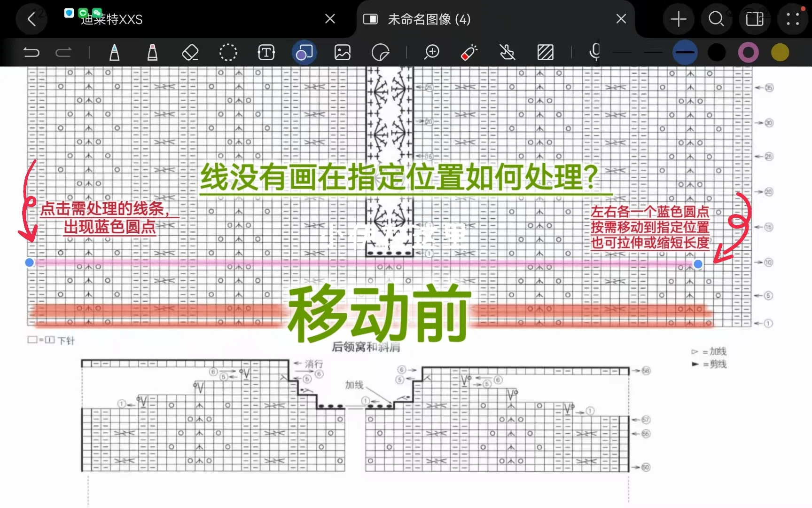
Task: Select the Highlighter marker tool
Action: pyautogui.click(x=152, y=52)
